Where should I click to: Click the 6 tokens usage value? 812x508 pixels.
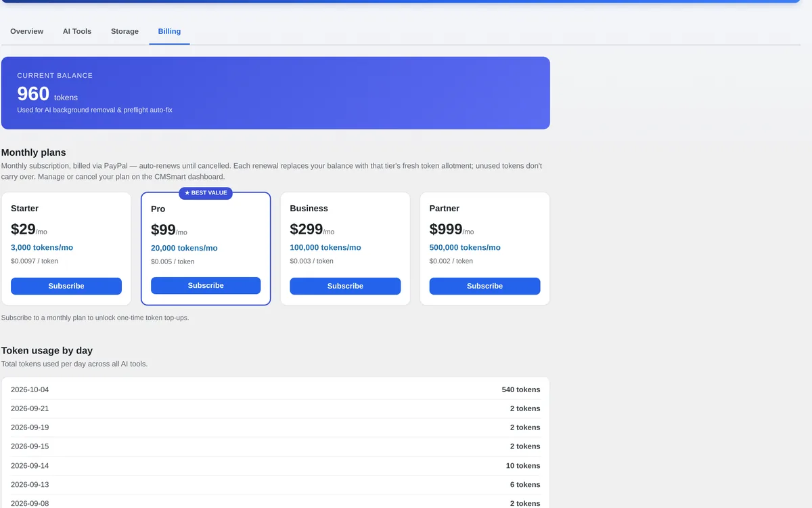[525, 485]
